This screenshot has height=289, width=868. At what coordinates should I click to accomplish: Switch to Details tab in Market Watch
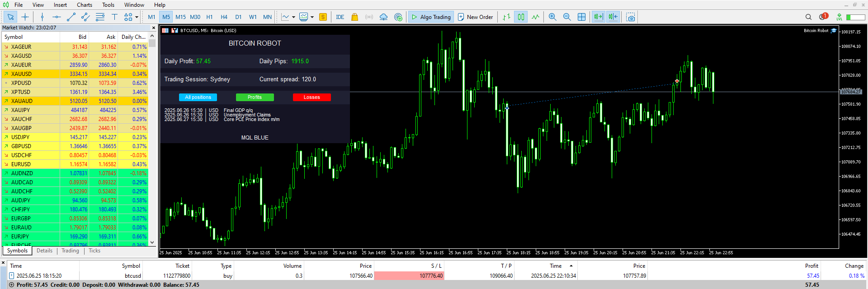(x=44, y=251)
